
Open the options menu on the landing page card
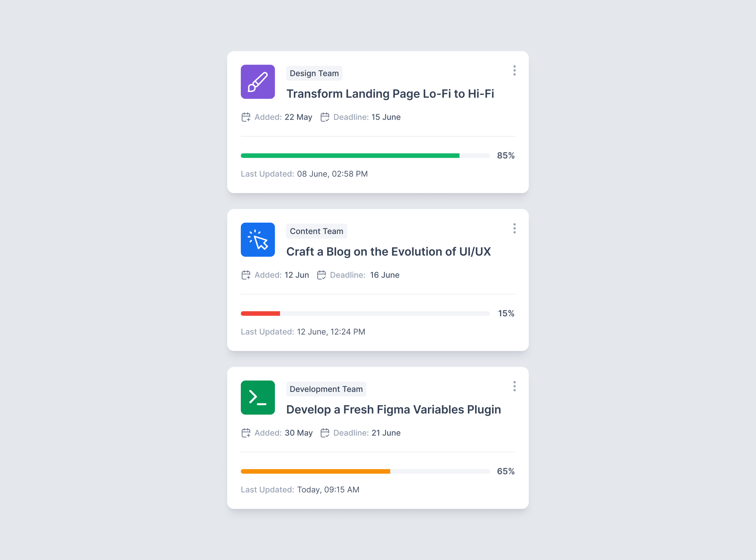[x=514, y=71]
